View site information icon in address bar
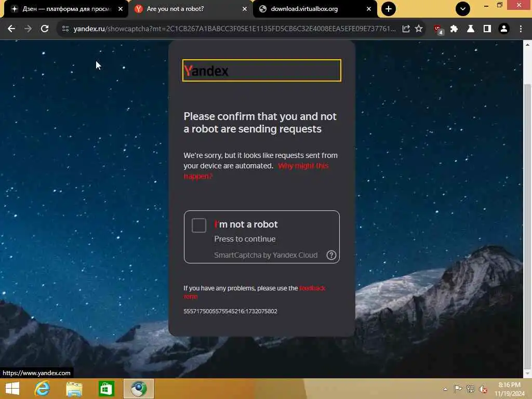The width and height of the screenshot is (532, 399). (x=65, y=29)
